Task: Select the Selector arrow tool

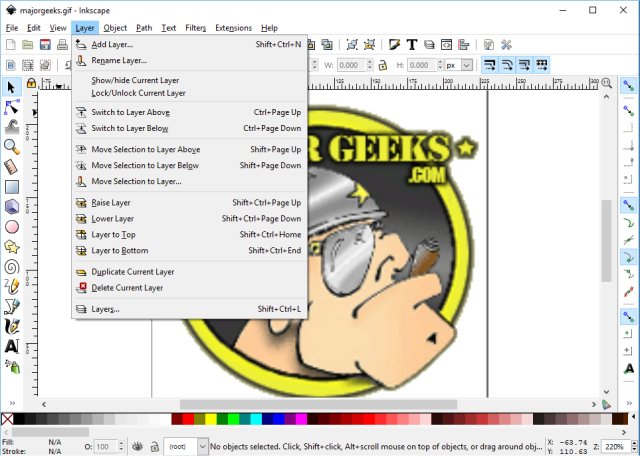Action: (11, 87)
